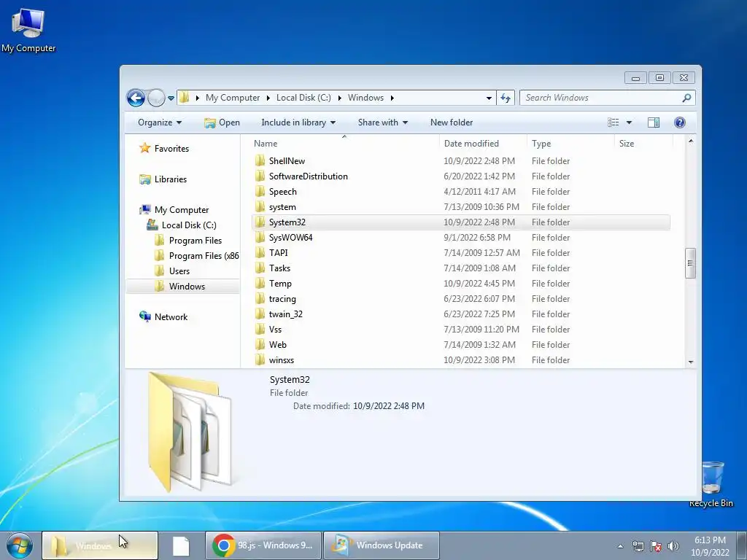This screenshot has height=560, width=747.
Task: Open the Organize menu
Action: [x=160, y=122]
